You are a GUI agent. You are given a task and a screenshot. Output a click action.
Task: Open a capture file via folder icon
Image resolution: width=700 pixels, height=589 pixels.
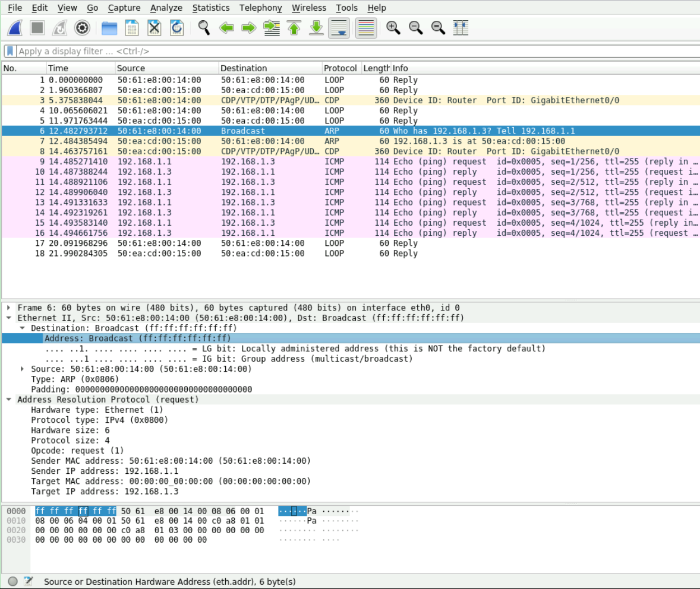point(109,28)
